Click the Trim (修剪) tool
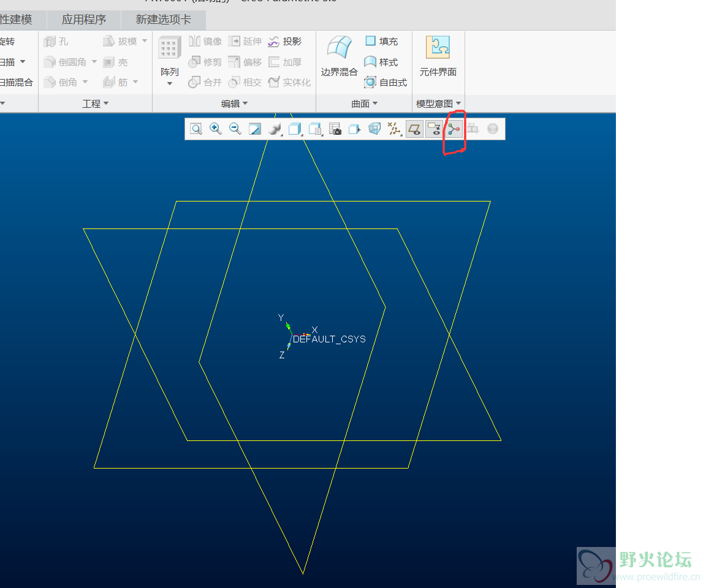Image resolution: width=706 pixels, height=588 pixels. click(205, 62)
